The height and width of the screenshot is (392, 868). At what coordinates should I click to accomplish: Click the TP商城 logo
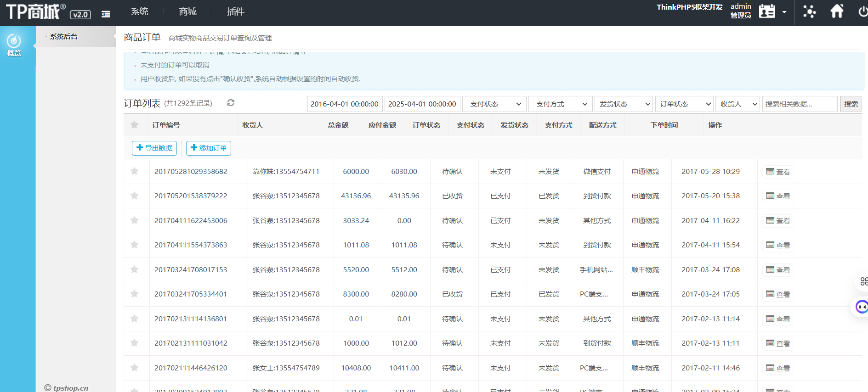coord(36,11)
